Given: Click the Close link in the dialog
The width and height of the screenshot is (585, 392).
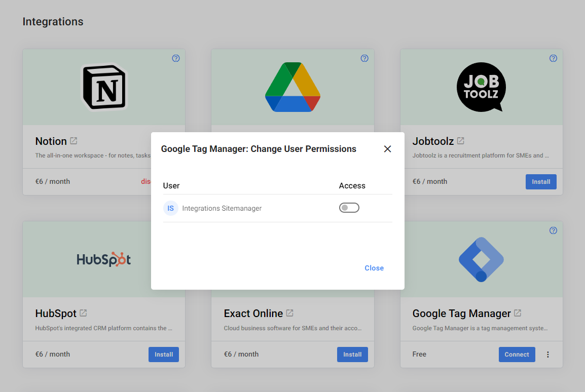Looking at the screenshot, I should point(374,268).
